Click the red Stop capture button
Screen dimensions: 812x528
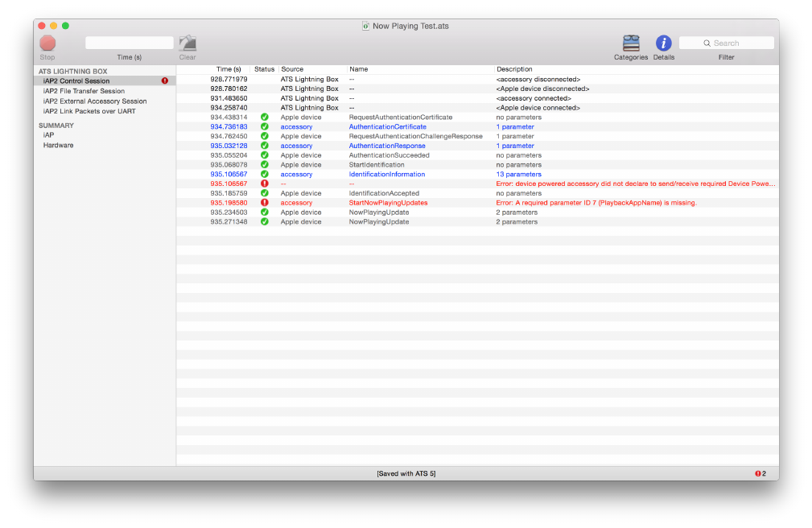click(x=47, y=43)
